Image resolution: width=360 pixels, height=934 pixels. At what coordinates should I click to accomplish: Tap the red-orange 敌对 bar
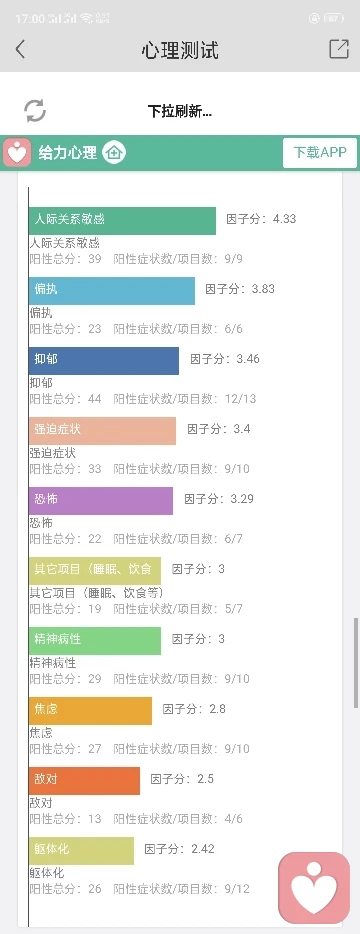point(85,781)
